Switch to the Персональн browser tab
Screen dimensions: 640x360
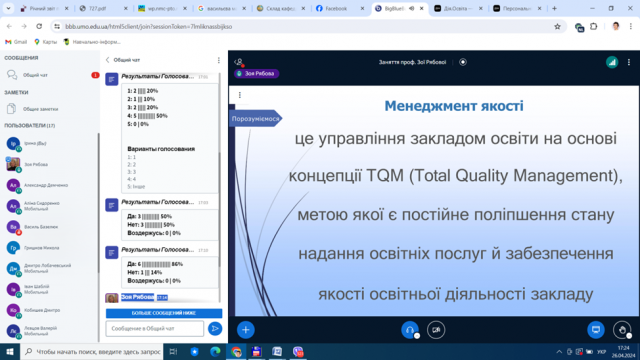517,9
